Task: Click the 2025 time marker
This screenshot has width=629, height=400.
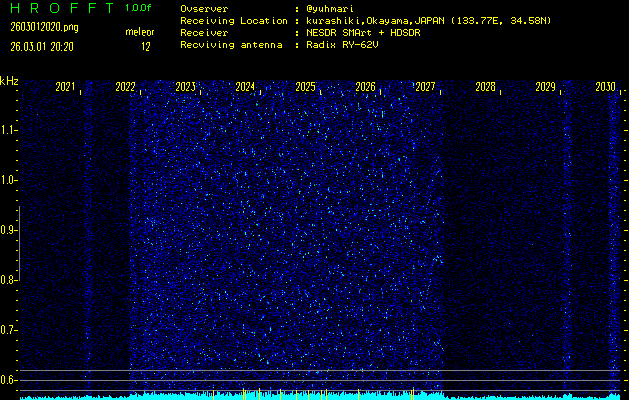Action: click(x=305, y=87)
